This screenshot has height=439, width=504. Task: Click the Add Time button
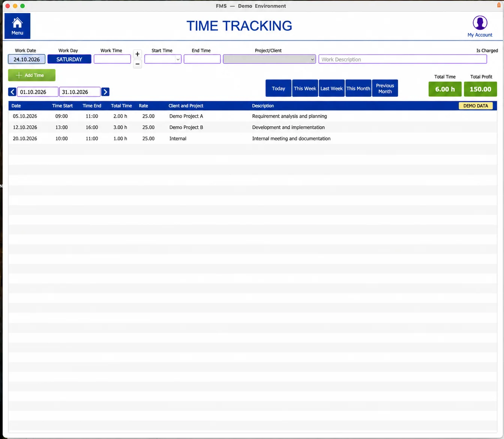32,75
